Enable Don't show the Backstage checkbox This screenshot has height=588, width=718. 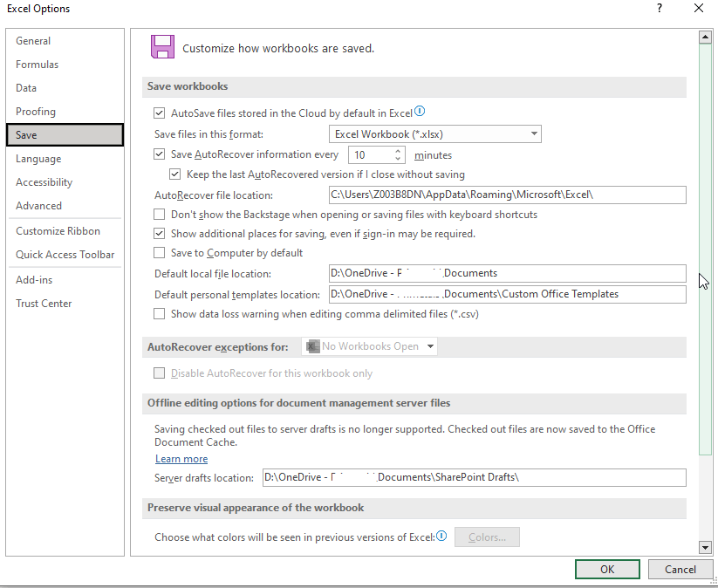(x=159, y=215)
